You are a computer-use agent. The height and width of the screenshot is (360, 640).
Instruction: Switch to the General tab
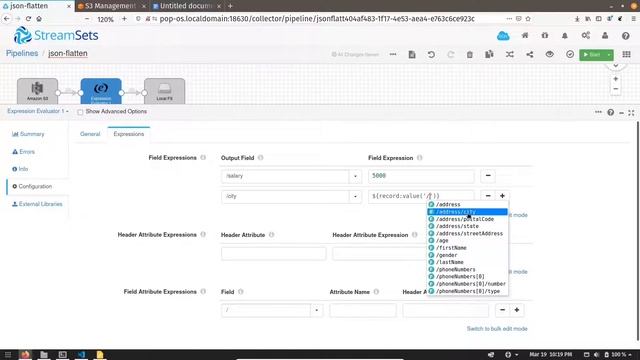tap(90, 134)
